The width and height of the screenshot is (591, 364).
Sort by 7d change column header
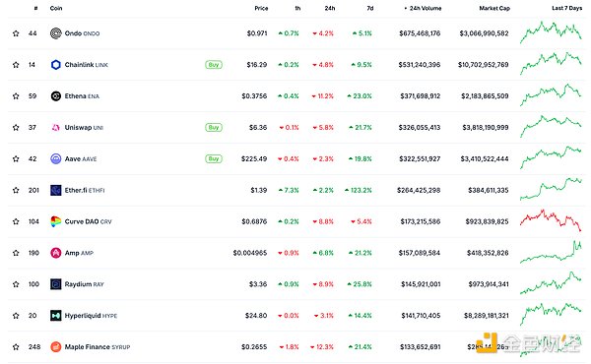370,8
